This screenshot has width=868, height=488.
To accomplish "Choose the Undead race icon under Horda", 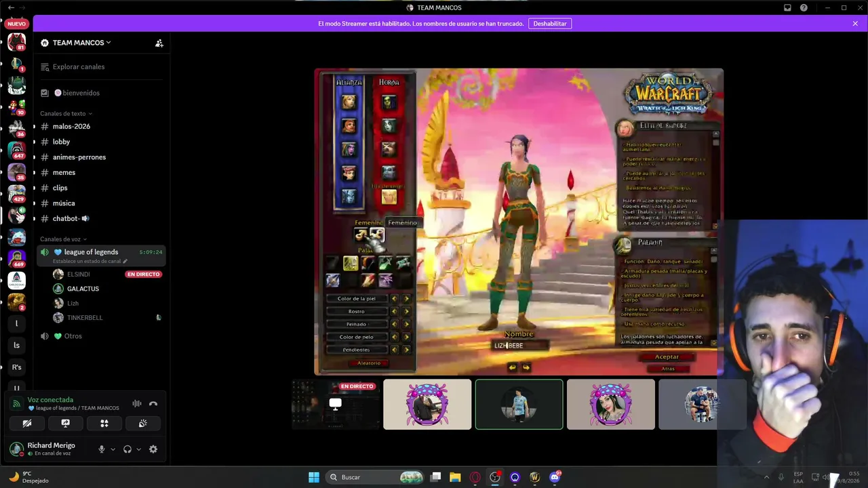I will coord(389,125).
